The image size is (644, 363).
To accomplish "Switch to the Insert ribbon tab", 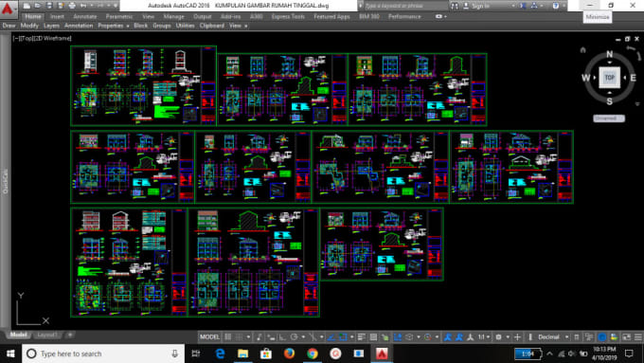I will (57, 16).
